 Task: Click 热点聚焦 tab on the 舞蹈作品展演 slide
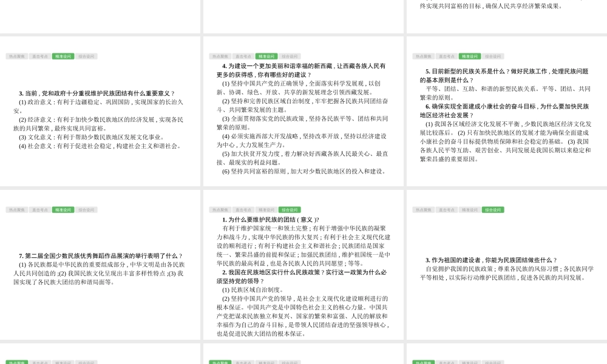pos(16,210)
